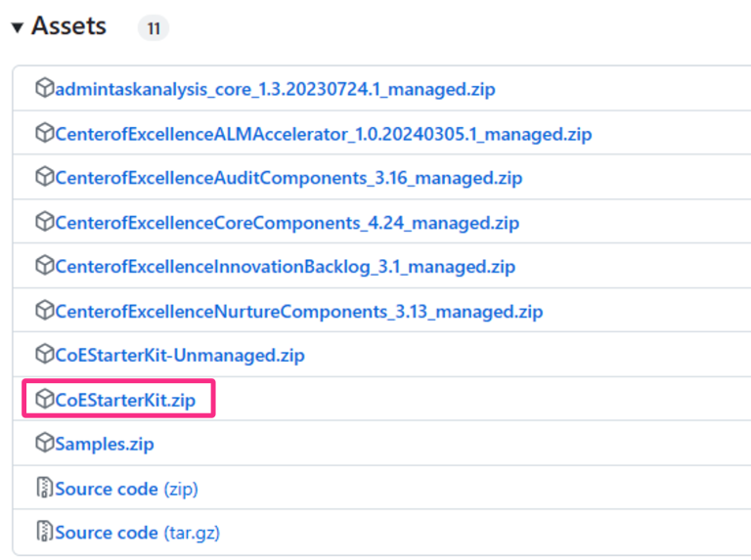Download Samples.zip asset
Image resolution: width=751 pixels, height=560 pixels.
pos(105,444)
